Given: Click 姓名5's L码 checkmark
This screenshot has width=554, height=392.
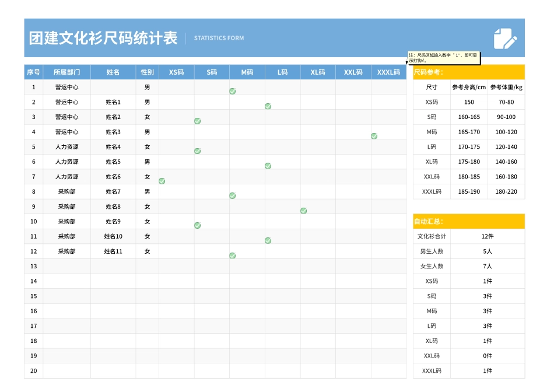Looking at the screenshot, I should tap(268, 166).
